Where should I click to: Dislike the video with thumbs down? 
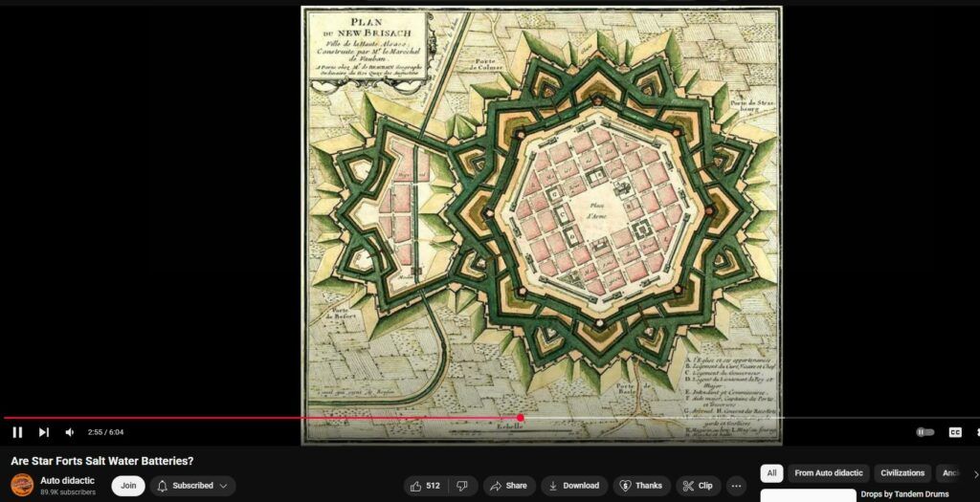462,486
